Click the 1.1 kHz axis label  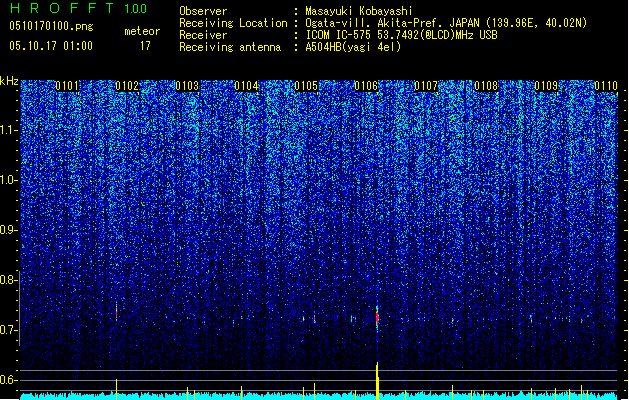[8, 130]
